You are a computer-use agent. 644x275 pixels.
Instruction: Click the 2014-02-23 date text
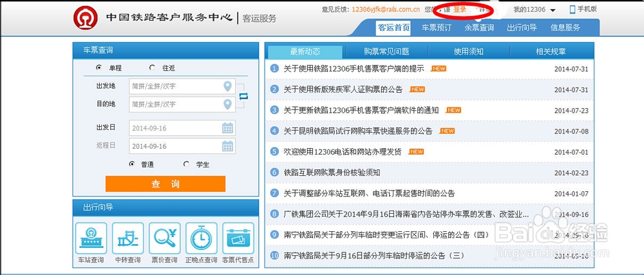[x=571, y=173]
